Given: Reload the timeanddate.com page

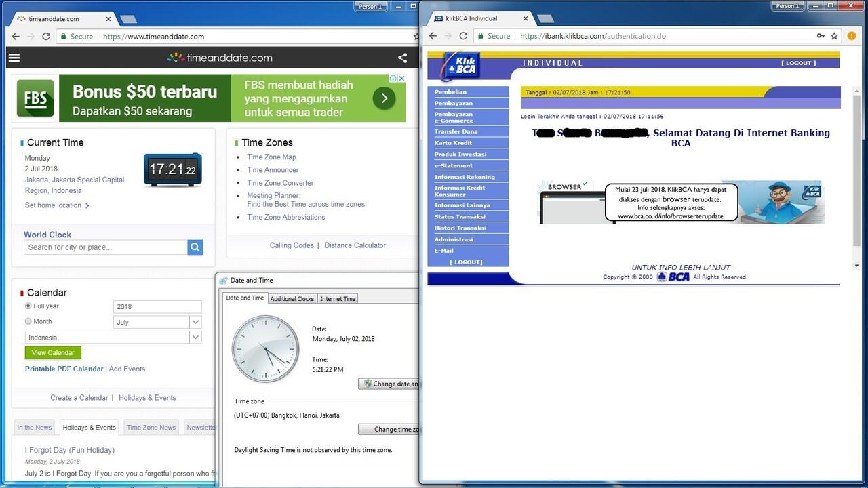Looking at the screenshot, I should tap(46, 37).
